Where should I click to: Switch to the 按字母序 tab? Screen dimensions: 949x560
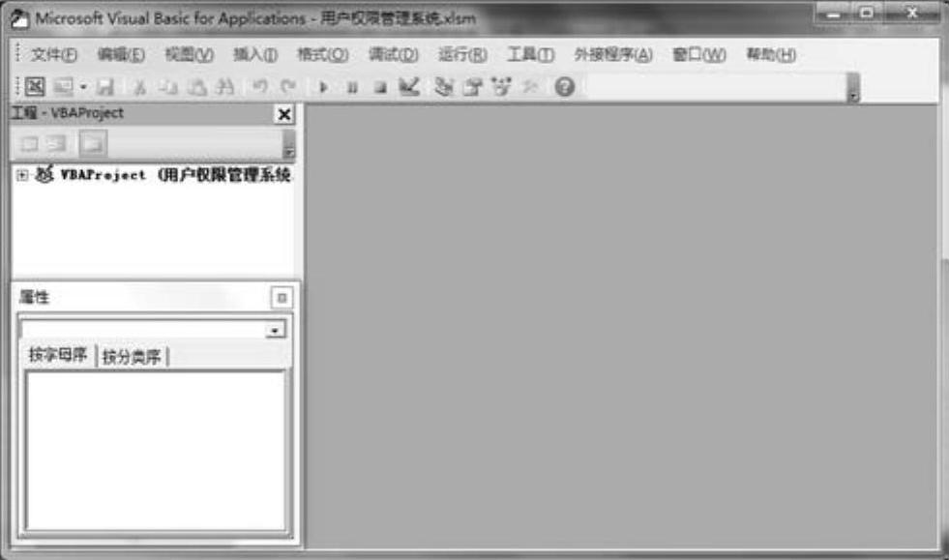point(58,355)
